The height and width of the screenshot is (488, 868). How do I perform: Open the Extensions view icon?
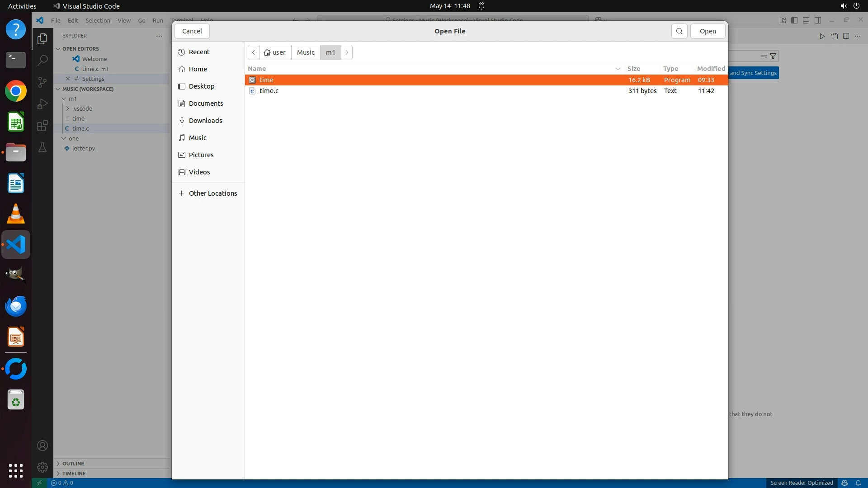(42, 126)
